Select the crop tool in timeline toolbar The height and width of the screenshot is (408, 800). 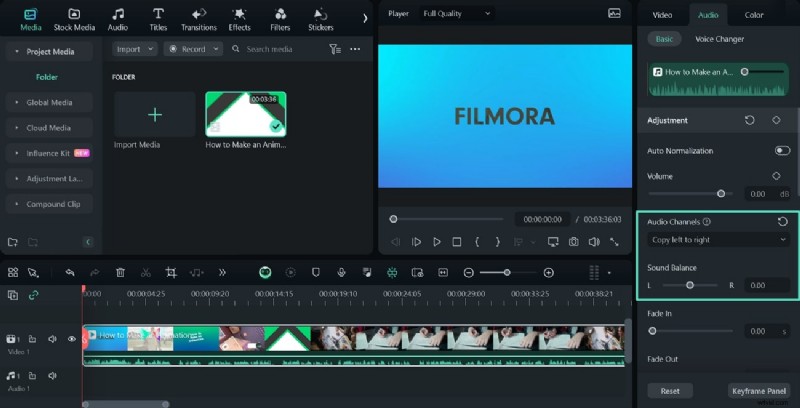(x=171, y=272)
